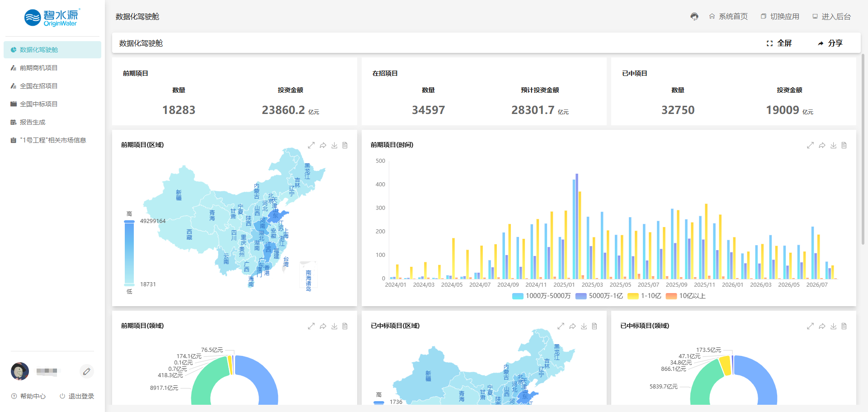
Task: Toggle the 1-10亿 legend series
Action: pos(645,296)
